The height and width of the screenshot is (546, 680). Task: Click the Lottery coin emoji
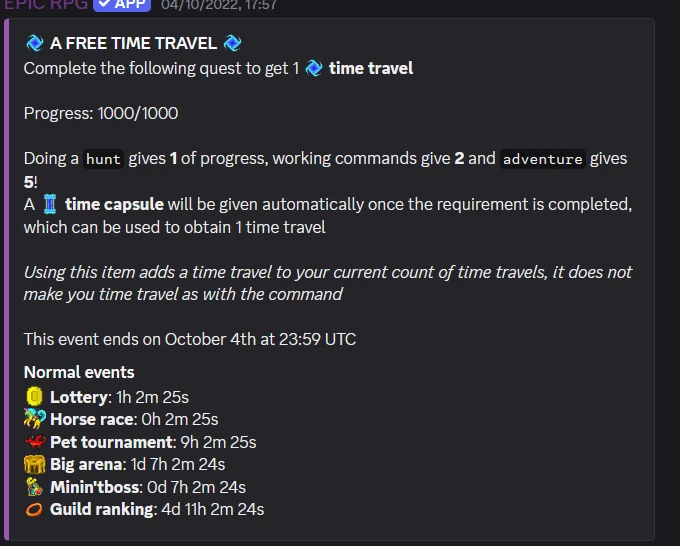pos(34,397)
